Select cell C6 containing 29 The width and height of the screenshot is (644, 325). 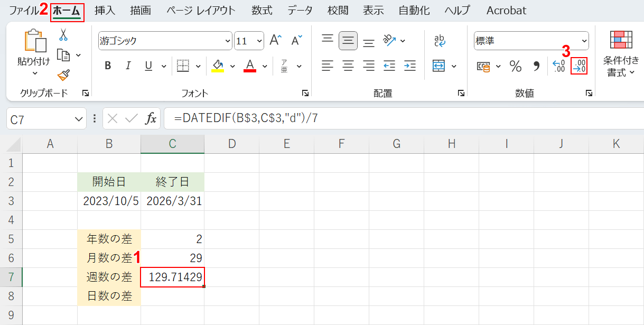172,258
